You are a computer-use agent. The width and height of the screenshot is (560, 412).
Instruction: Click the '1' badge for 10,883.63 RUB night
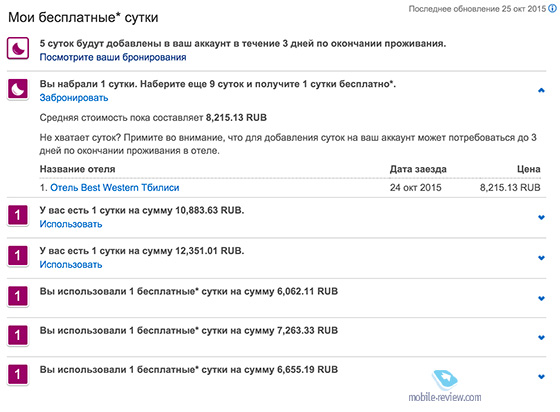18,215
